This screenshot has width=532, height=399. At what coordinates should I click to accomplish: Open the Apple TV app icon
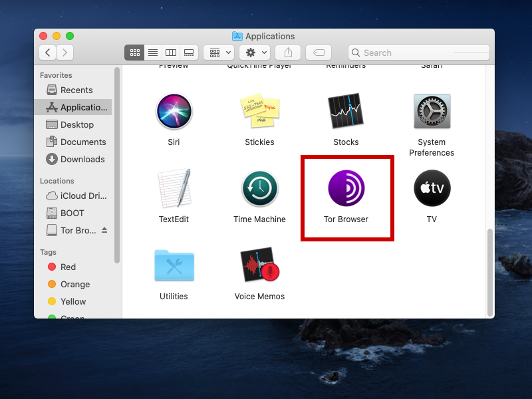432,188
